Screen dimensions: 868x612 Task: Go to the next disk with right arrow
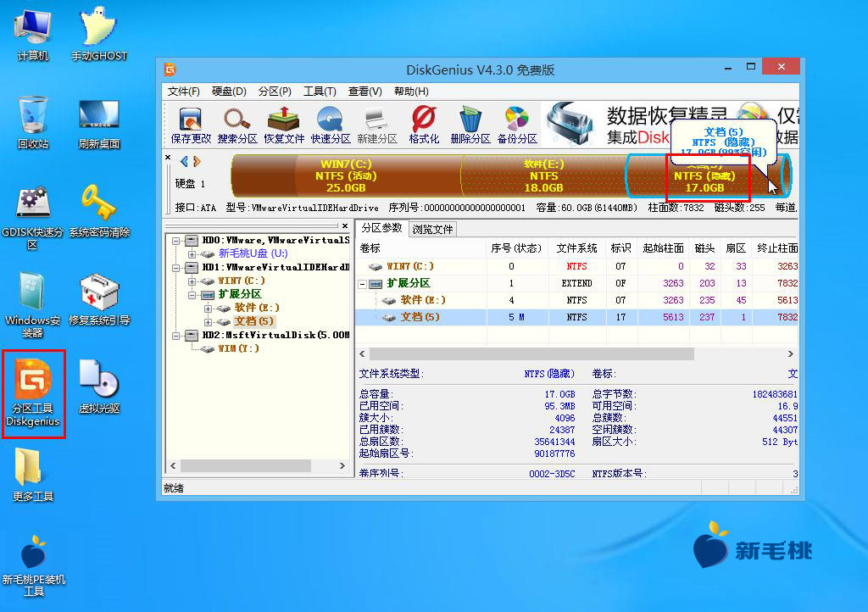[x=197, y=162]
